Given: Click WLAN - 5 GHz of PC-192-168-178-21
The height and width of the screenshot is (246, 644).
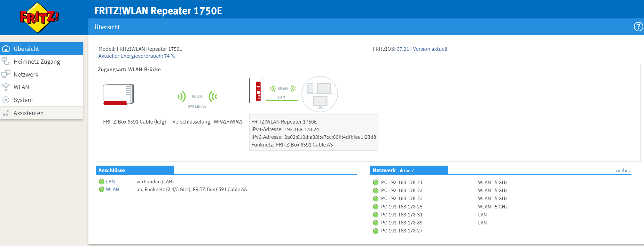Looking at the screenshot, I should click(493, 182).
